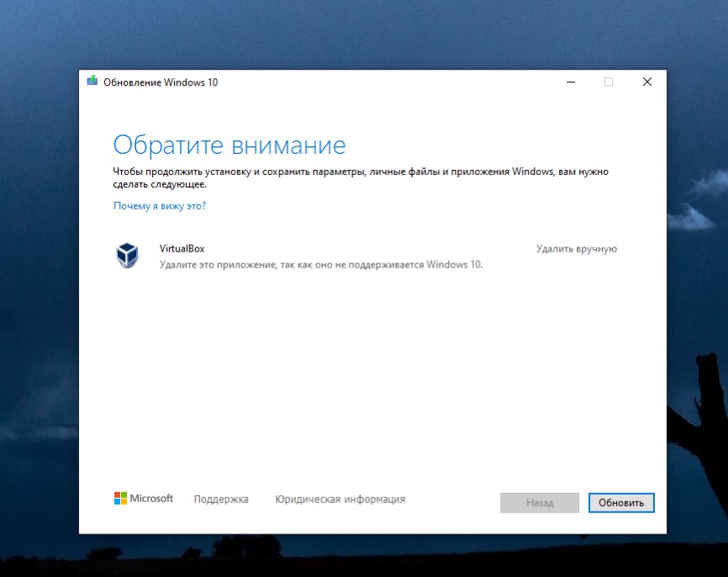The image size is (728, 577).
Task: Click the 'Назад' button
Action: (540, 503)
